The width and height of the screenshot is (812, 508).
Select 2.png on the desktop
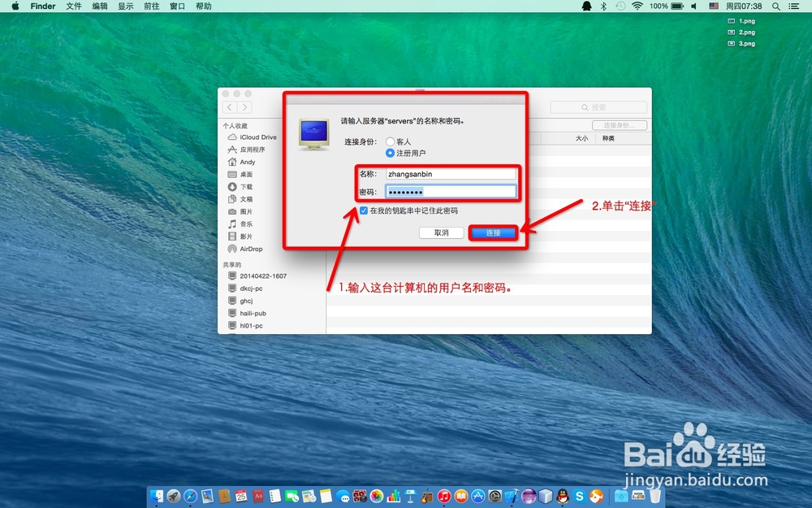(741, 33)
